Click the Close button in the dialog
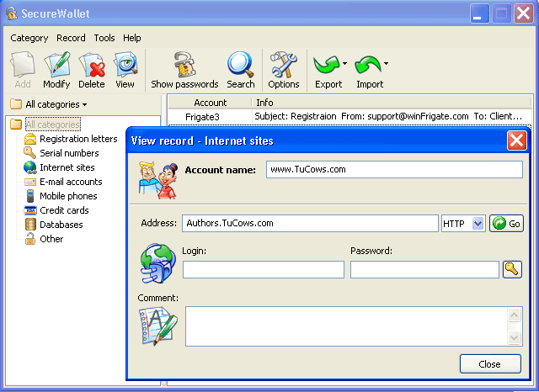 (x=490, y=364)
